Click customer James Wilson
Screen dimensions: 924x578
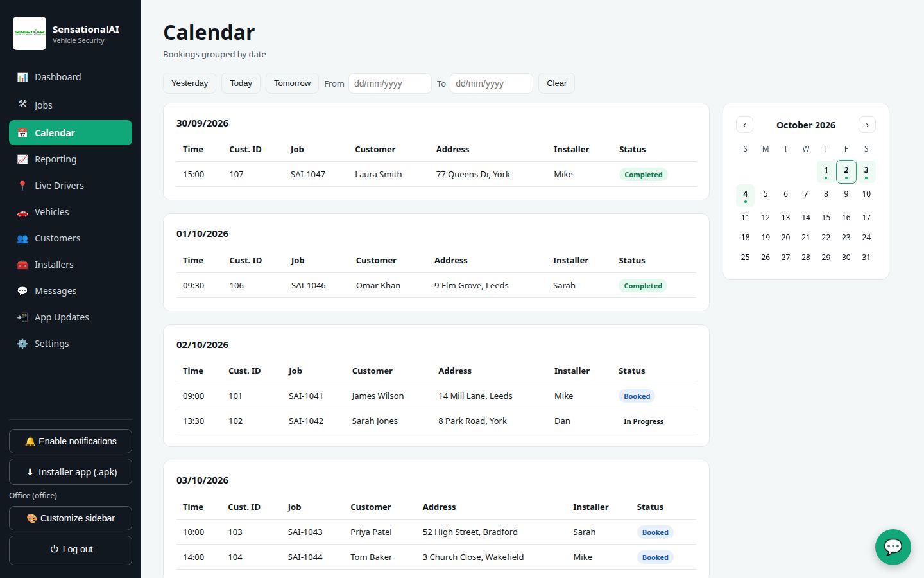[x=378, y=396]
